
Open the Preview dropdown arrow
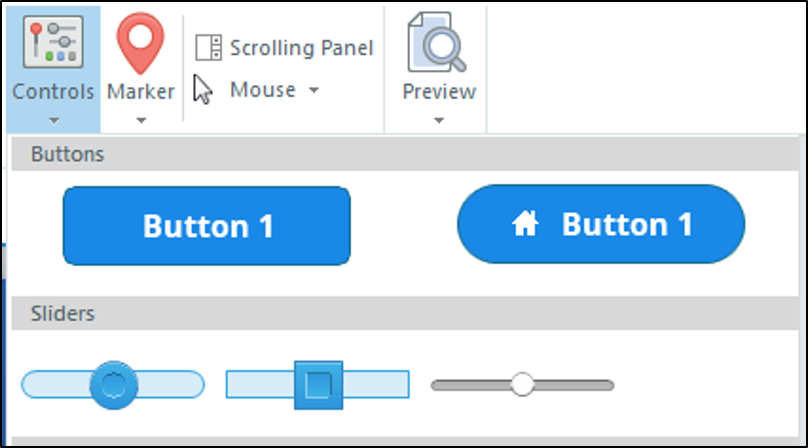click(x=439, y=121)
